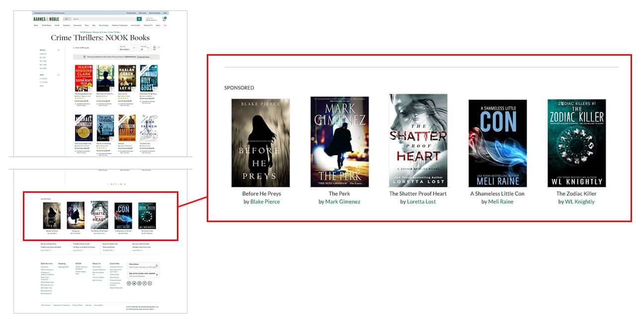Click the Facebook icon in the footer
The width and height of the screenshot is (644, 323).
tap(129, 283)
